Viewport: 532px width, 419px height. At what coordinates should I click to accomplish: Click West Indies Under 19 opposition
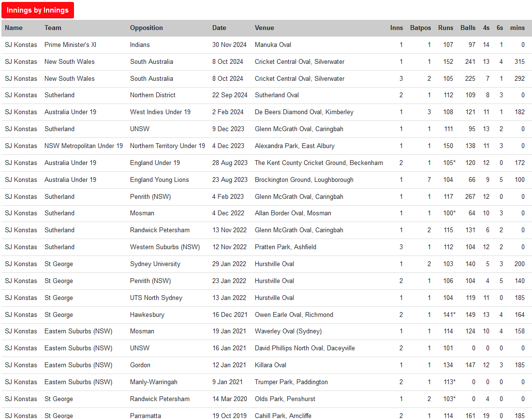[160, 112]
